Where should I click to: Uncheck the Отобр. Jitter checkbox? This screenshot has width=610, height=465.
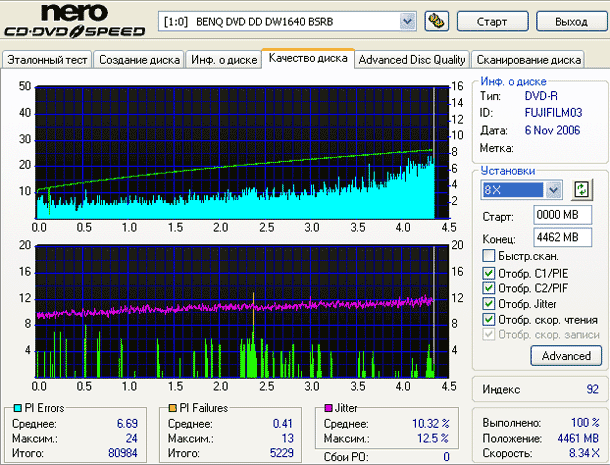point(488,304)
